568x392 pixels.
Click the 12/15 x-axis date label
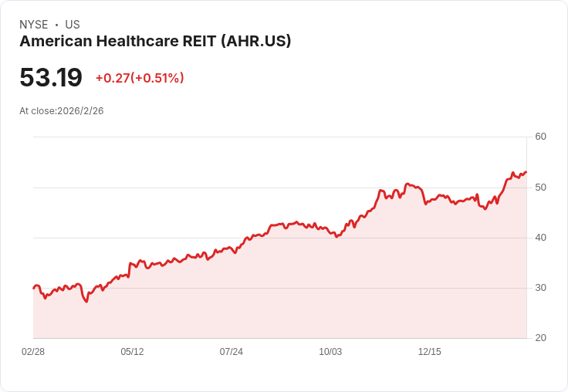click(x=430, y=351)
